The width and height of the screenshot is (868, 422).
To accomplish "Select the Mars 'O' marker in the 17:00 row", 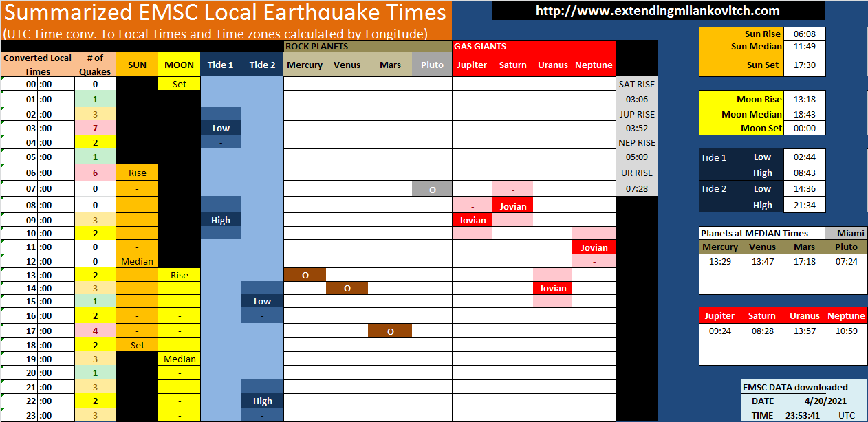I will [390, 331].
